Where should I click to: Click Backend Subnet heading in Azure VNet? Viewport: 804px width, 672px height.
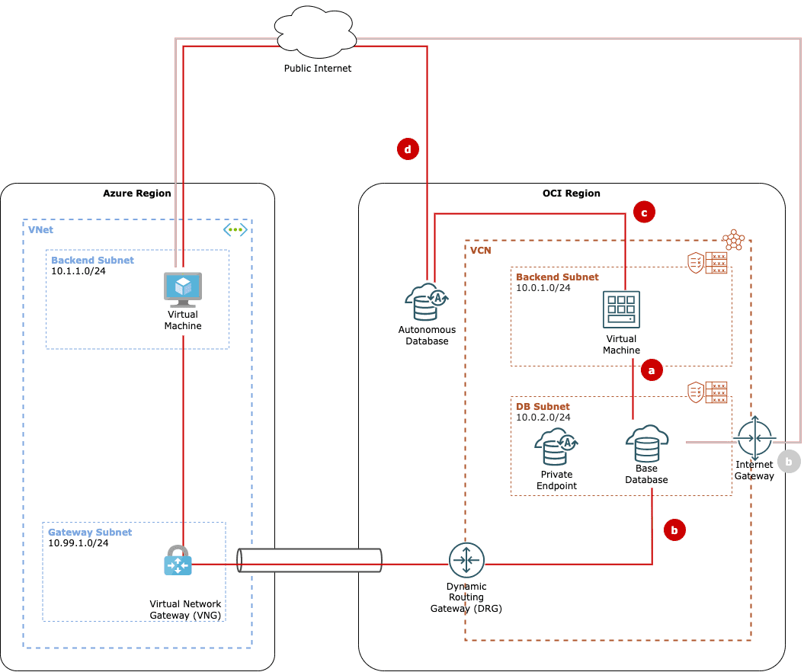coord(92,260)
